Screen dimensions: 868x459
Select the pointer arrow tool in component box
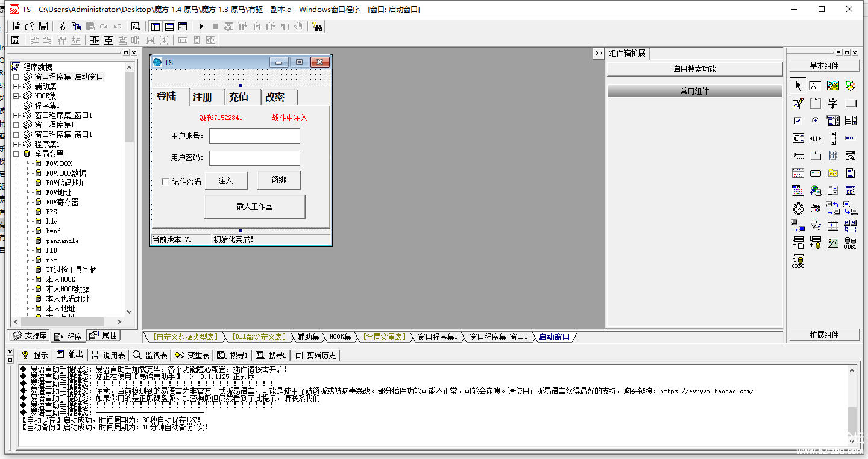(x=798, y=86)
